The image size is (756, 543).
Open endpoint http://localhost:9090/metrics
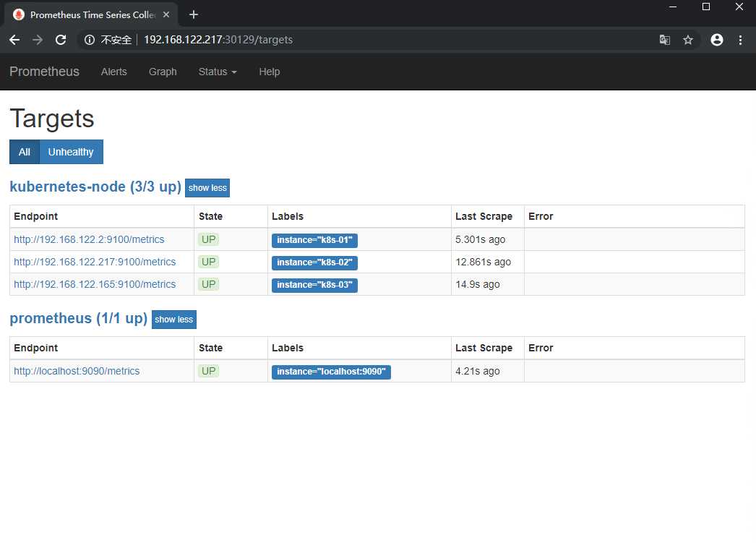point(77,371)
